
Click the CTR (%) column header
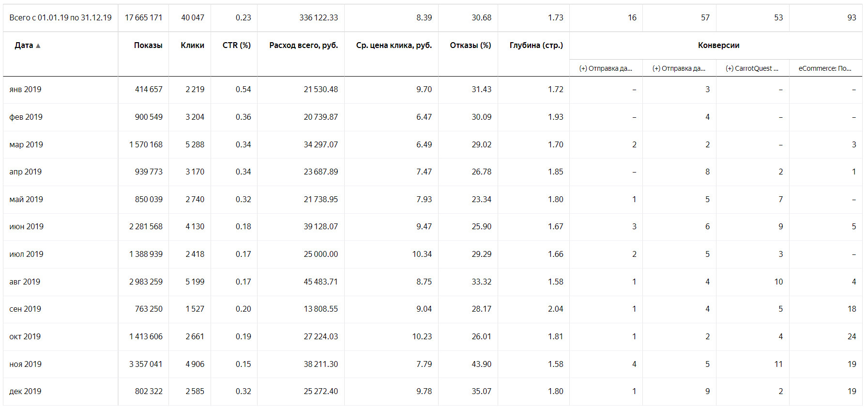point(236,45)
